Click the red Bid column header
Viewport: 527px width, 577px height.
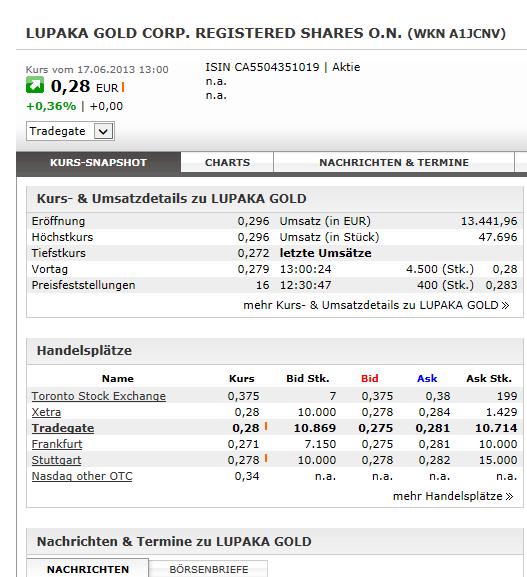point(369,379)
